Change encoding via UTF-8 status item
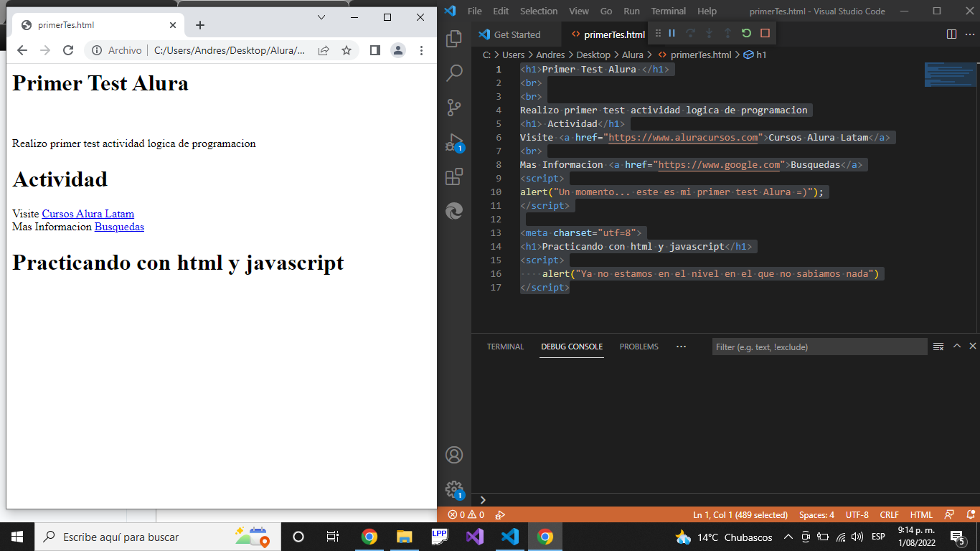Viewport: 980px width, 551px height. coord(857,514)
